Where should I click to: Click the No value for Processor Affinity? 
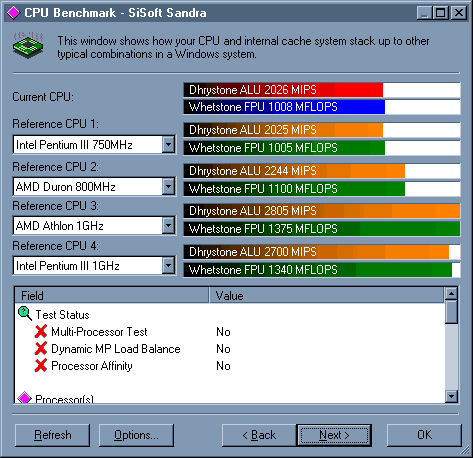(x=223, y=366)
